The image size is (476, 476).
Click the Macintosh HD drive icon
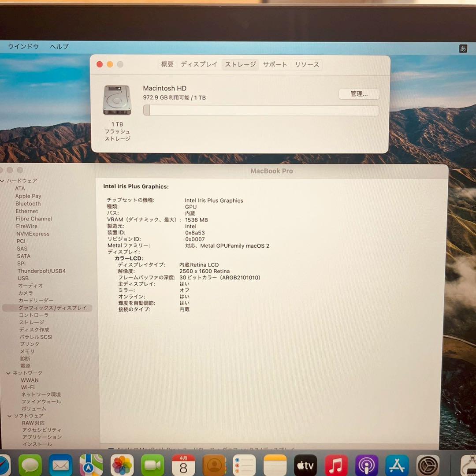117,100
